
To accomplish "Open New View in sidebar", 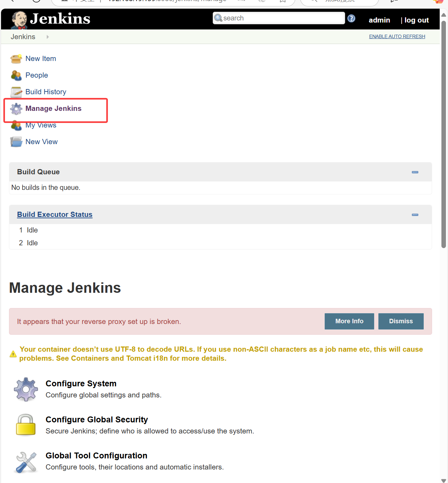I will point(42,142).
